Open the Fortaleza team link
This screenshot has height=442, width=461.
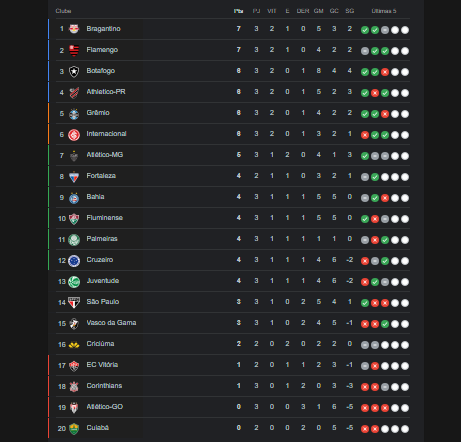(101, 176)
